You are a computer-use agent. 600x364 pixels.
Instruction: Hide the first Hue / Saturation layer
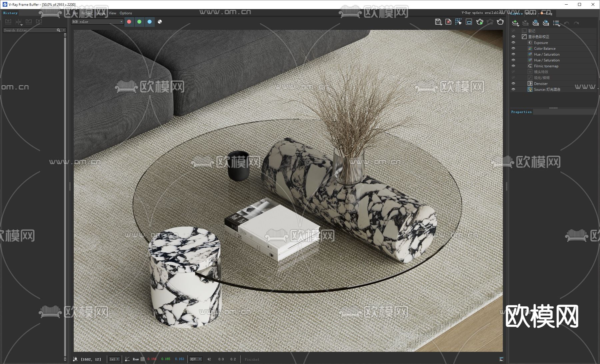click(513, 54)
